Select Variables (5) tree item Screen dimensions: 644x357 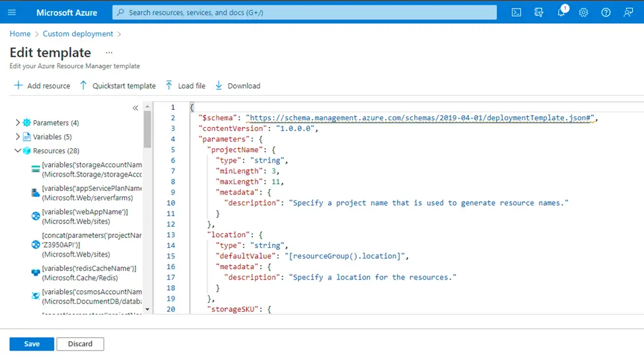52,137
